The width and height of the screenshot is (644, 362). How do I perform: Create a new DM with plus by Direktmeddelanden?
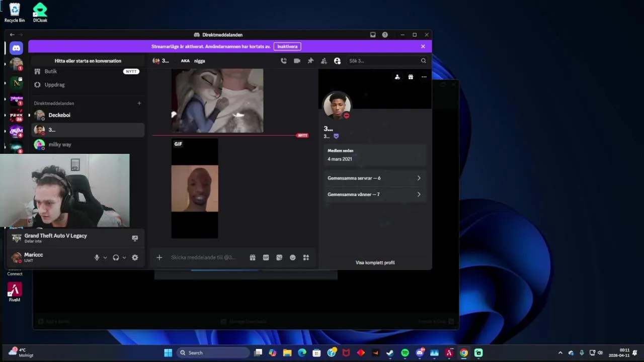click(139, 103)
